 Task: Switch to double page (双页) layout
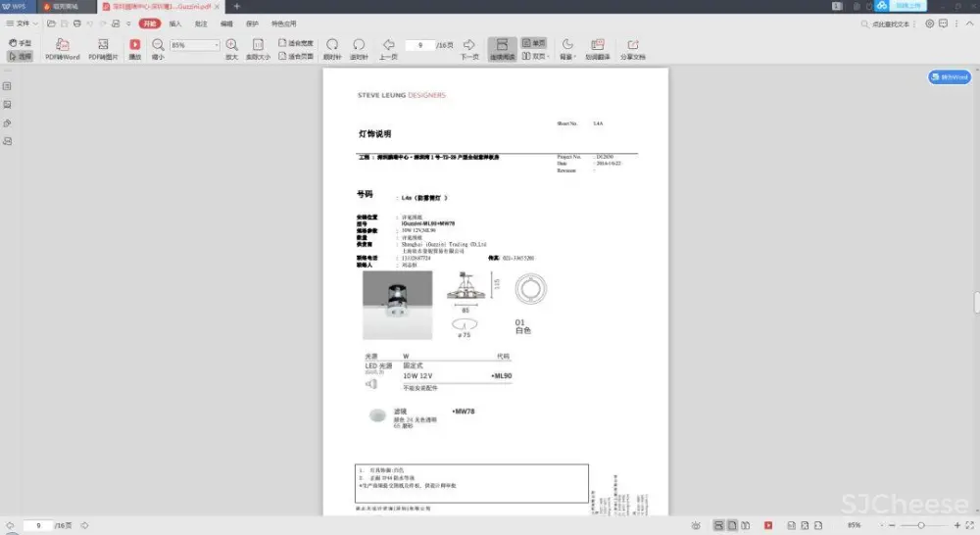(536, 56)
